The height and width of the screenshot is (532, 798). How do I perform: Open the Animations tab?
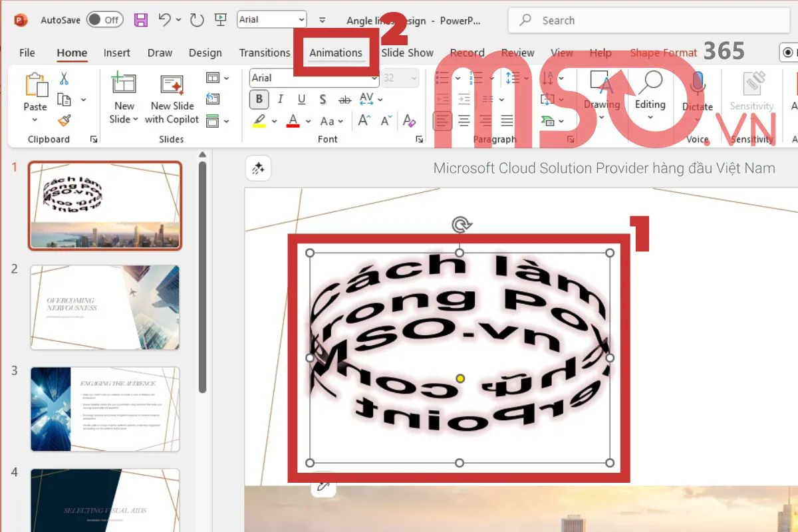pos(336,53)
